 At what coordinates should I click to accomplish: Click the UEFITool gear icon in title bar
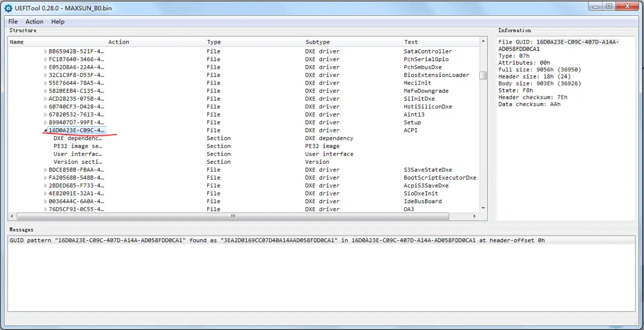click(8, 6)
